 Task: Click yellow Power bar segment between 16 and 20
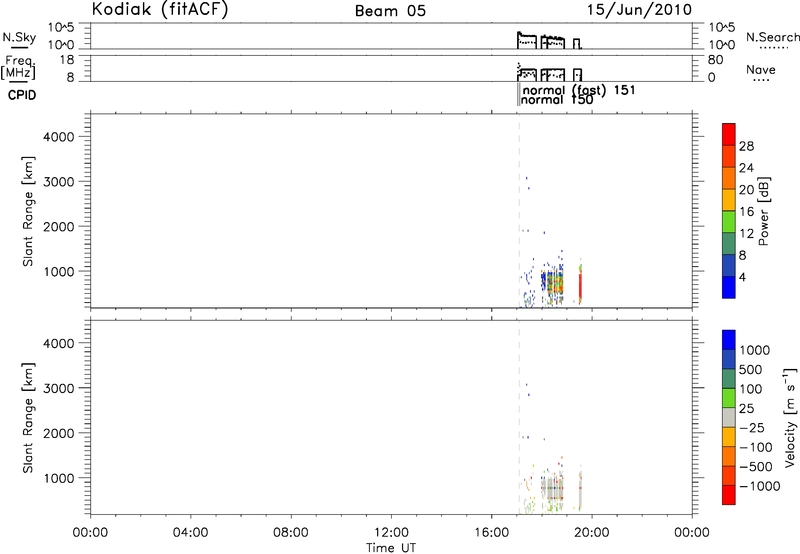(x=729, y=199)
